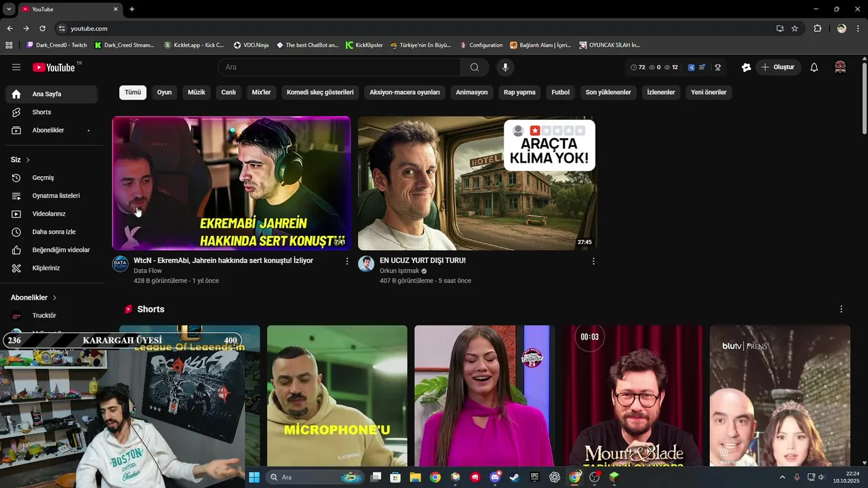The image size is (868, 488).
Task: Open Videolarınız in the sidebar
Action: (x=52, y=213)
